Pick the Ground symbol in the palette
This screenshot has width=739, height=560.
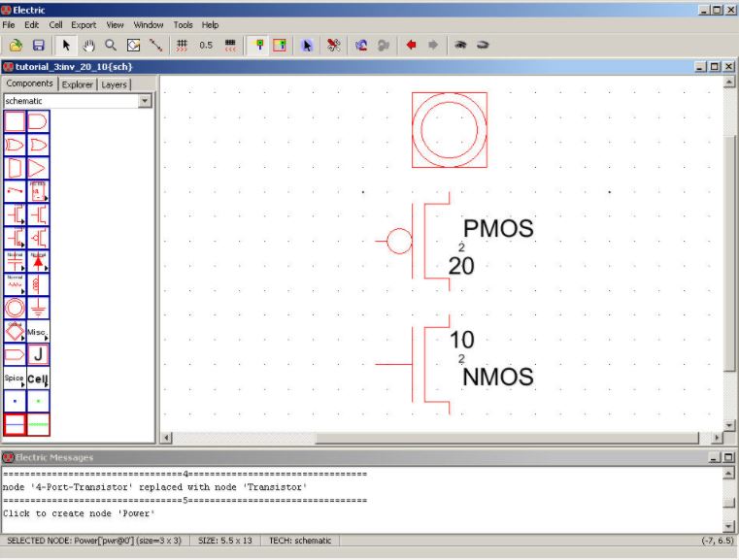tap(38, 309)
